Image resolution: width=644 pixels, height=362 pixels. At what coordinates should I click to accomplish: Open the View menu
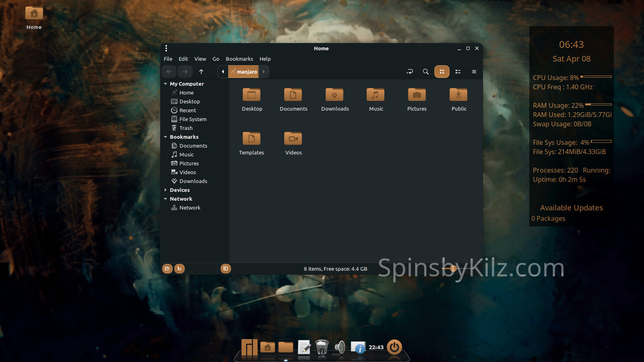pyautogui.click(x=200, y=59)
